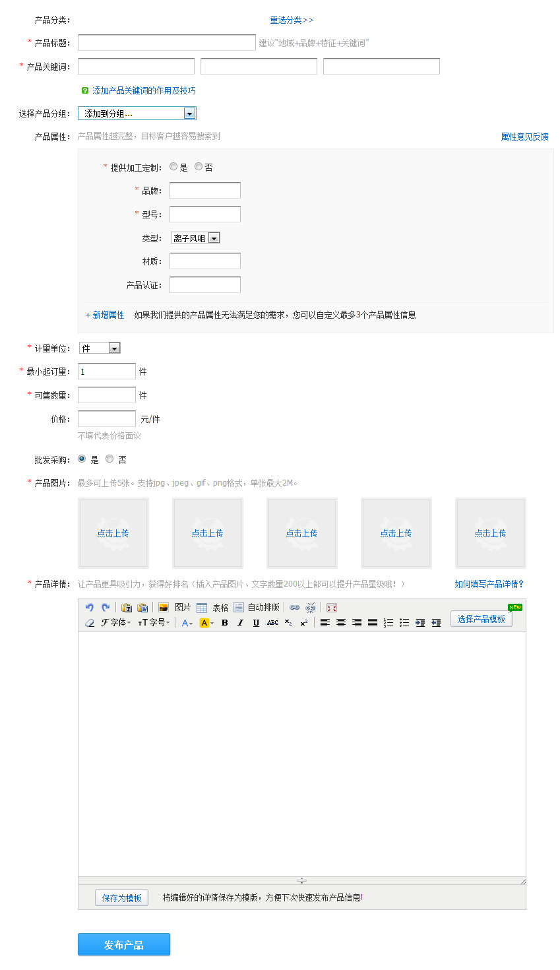Choose 否 for 批发采购
The image size is (560, 970).
coord(109,459)
